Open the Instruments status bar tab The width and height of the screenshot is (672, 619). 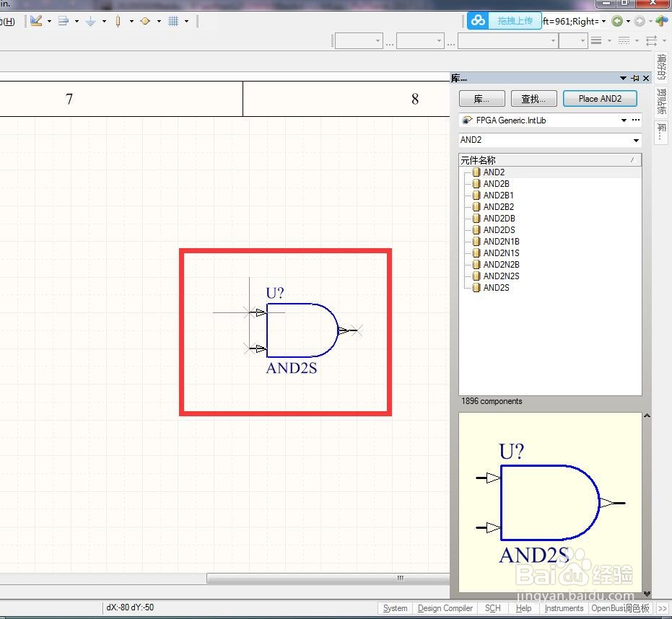(564, 608)
